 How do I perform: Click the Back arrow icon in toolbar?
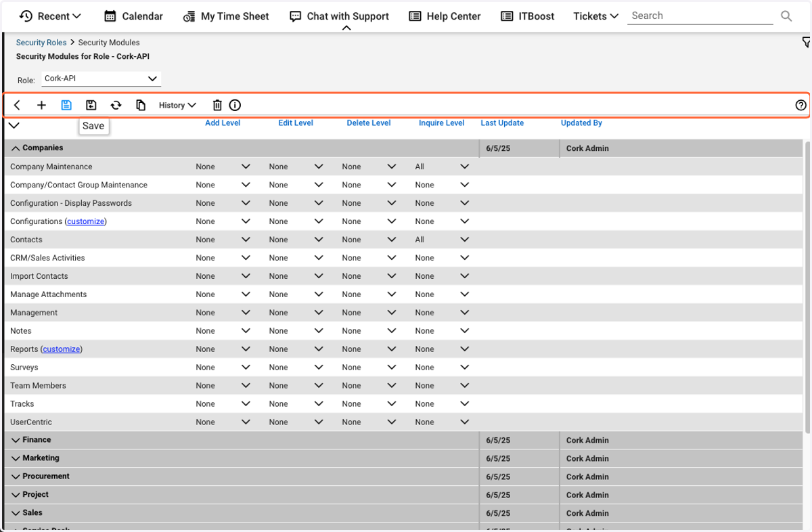(x=18, y=105)
